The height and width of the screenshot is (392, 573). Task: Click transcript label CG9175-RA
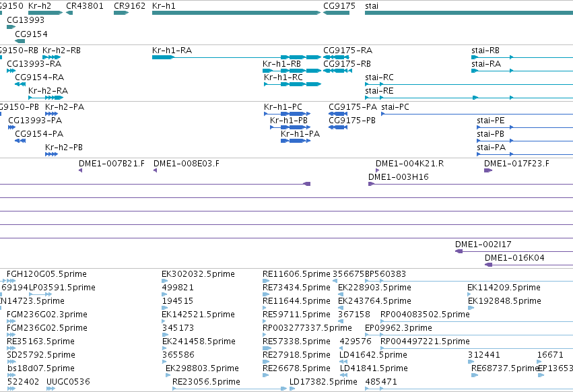point(348,50)
